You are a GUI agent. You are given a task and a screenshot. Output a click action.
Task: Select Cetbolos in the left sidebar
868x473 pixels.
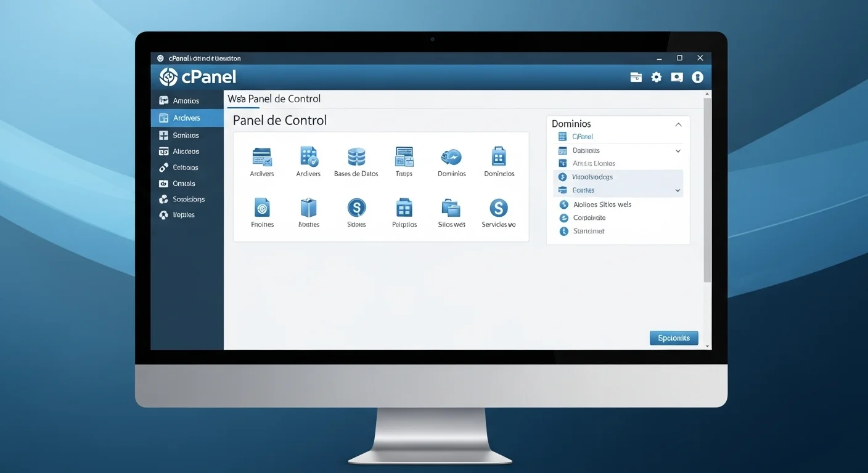pyautogui.click(x=187, y=167)
